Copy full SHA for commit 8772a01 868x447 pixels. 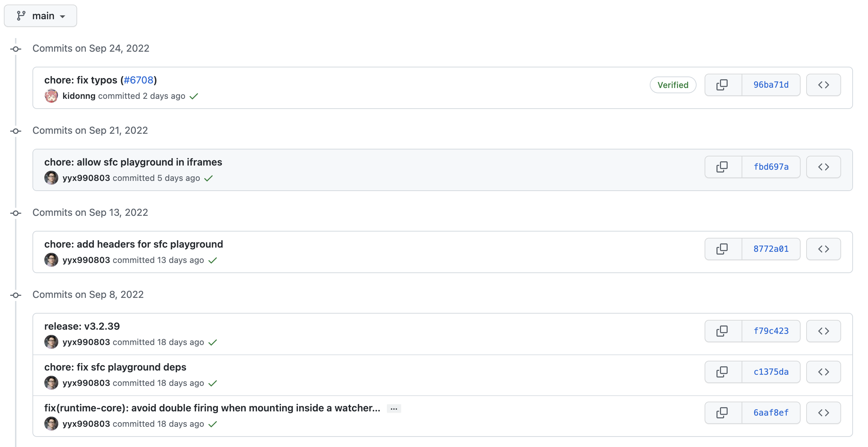[x=722, y=249]
